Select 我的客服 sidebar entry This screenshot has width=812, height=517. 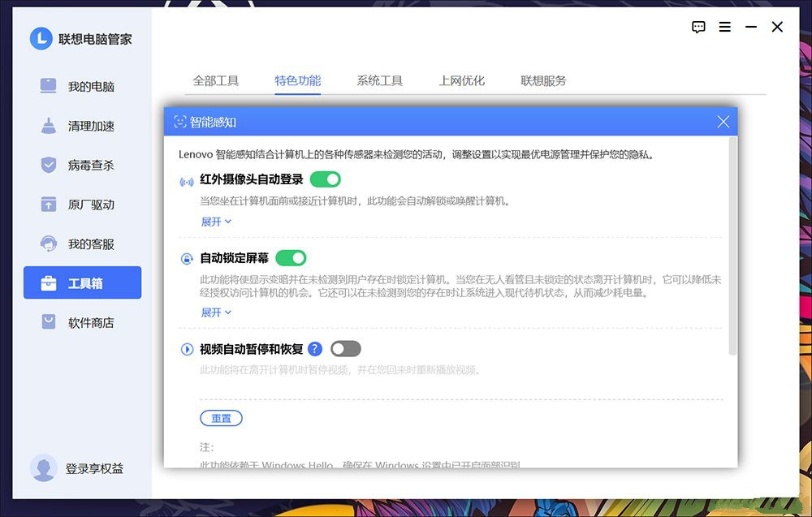coord(82,243)
